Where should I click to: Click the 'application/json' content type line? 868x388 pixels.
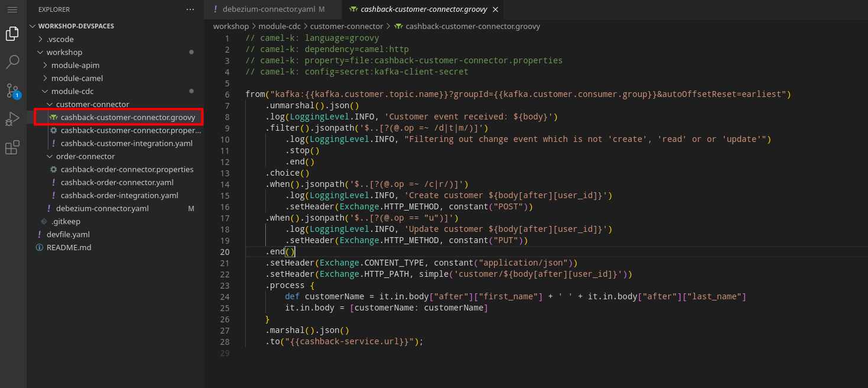[421, 263]
